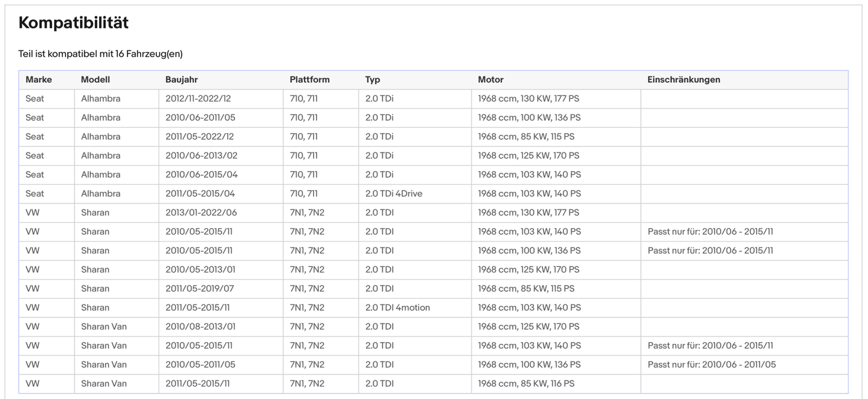Select the Baujahr cell '2010/08-2013/01'

pos(201,327)
